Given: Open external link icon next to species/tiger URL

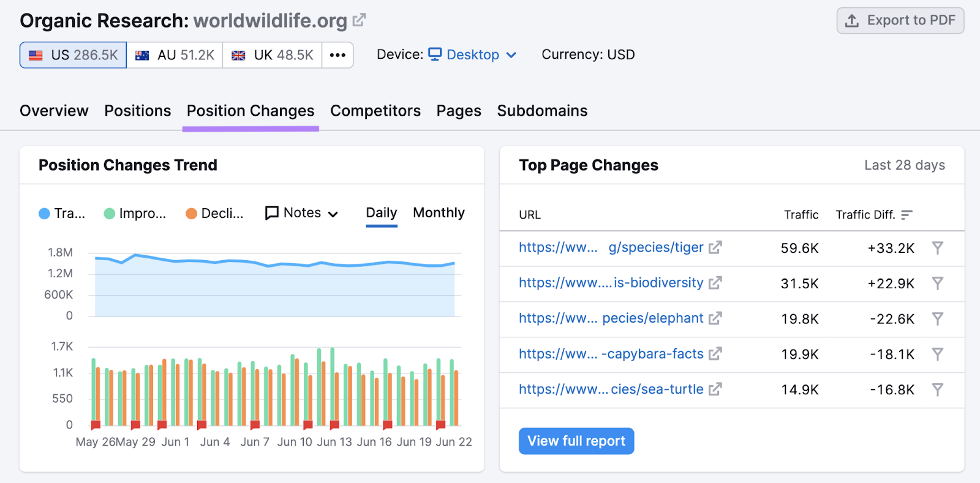Looking at the screenshot, I should [715, 248].
